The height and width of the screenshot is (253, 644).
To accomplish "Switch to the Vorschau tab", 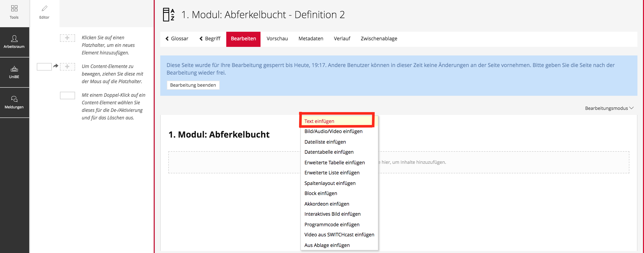I will [x=277, y=39].
